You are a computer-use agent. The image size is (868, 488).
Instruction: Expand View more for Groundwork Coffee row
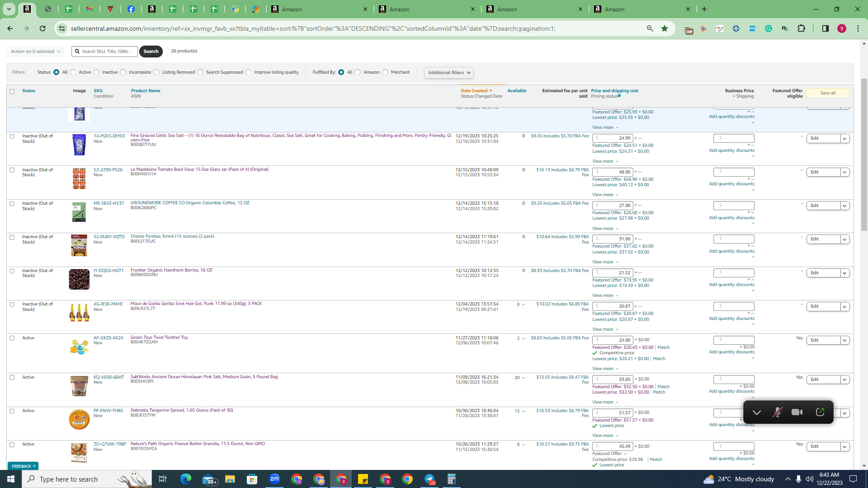[605, 229]
